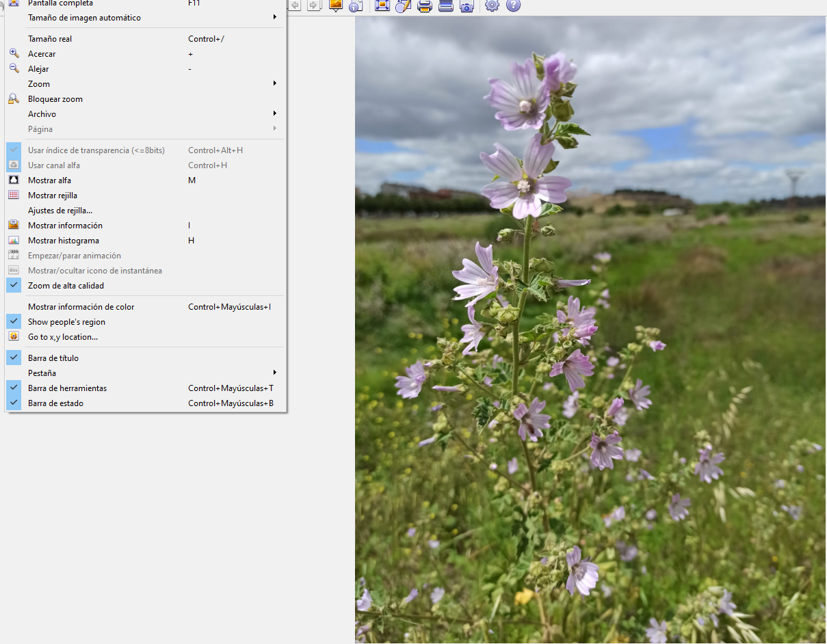Click the file info toolbar icon
This screenshot has width=827, height=644.
click(x=356, y=6)
